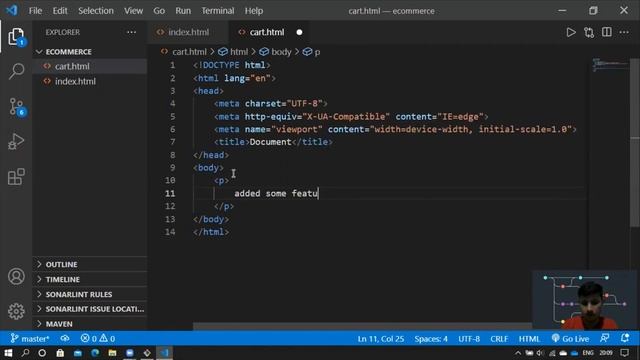The width and height of the screenshot is (640, 360).
Task: Open the Go menu
Action: pyautogui.click(x=159, y=11)
